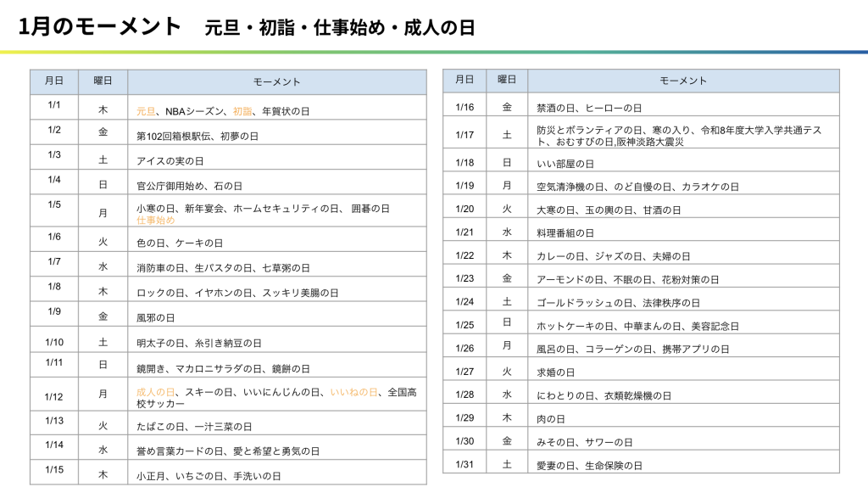
Task: Select the 肉の日 cell in the 1/29 row
Action: tap(550, 419)
